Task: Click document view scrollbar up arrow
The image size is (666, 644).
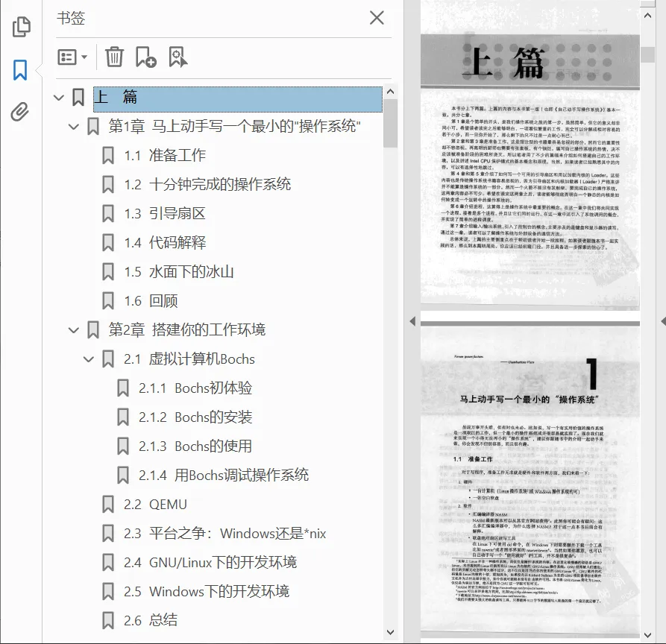Action: tap(648, 16)
